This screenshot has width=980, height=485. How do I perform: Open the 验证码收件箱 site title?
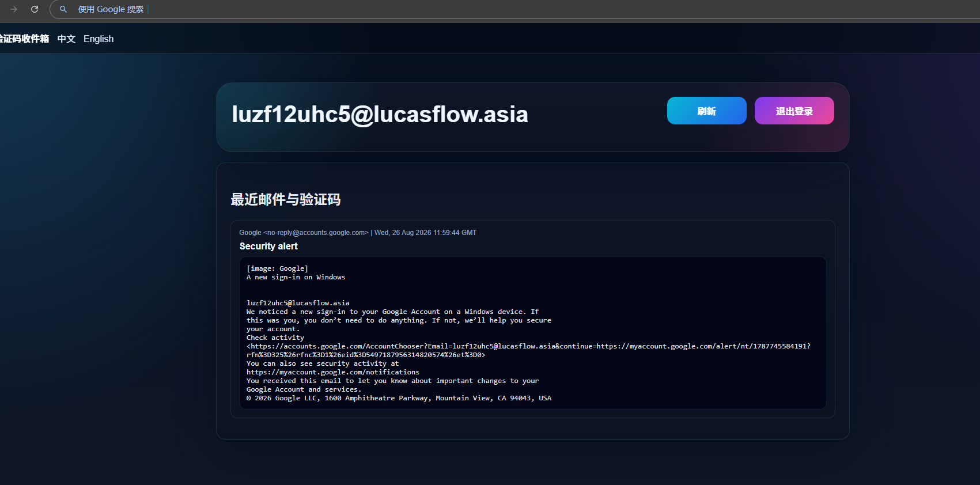pos(24,39)
